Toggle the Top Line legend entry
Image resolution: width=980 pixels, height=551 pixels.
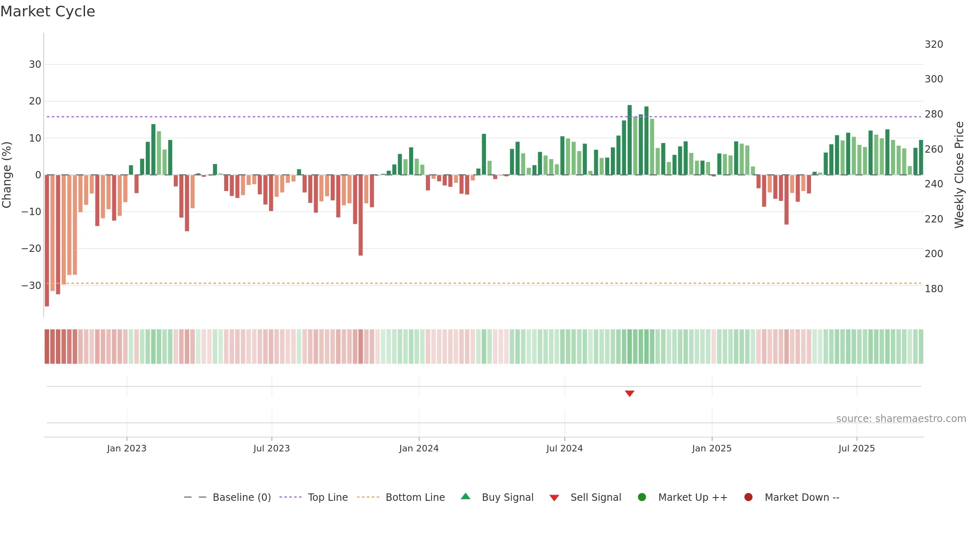coord(314,497)
